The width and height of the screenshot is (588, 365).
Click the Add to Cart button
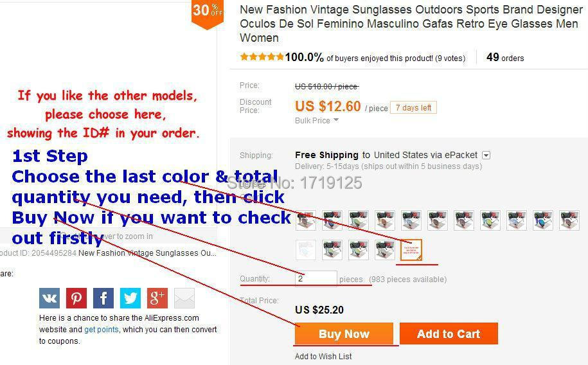[x=449, y=334]
